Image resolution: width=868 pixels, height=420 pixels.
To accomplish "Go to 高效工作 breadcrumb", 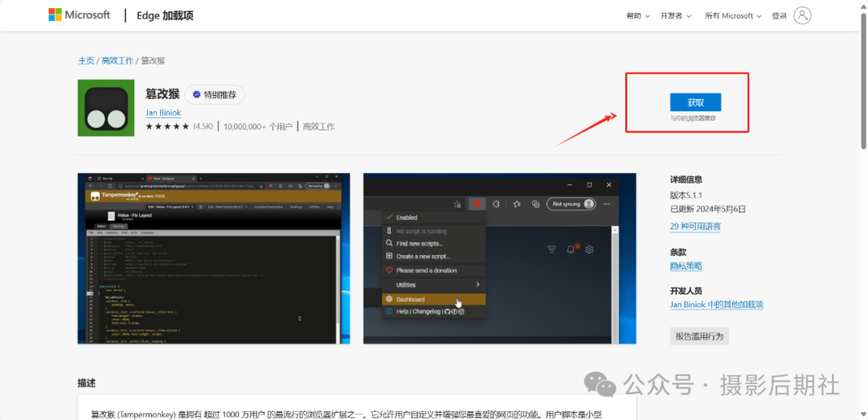I will click(x=117, y=60).
